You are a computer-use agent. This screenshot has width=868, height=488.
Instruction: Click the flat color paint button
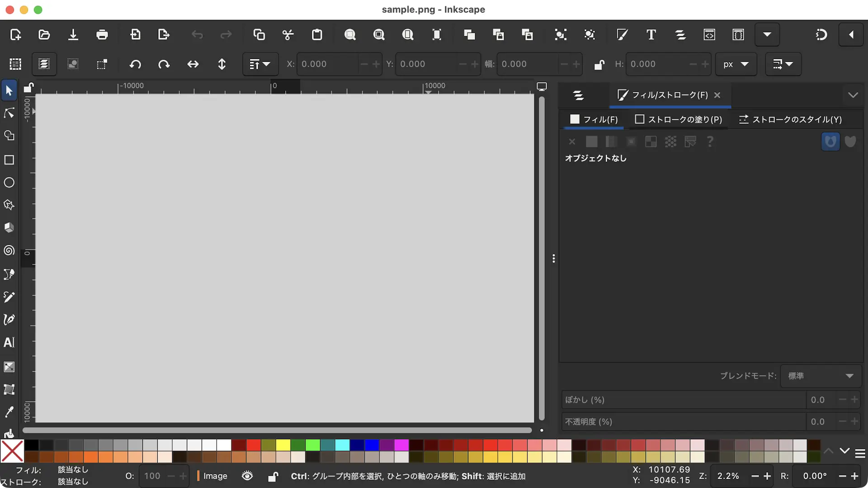pos(591,142)
